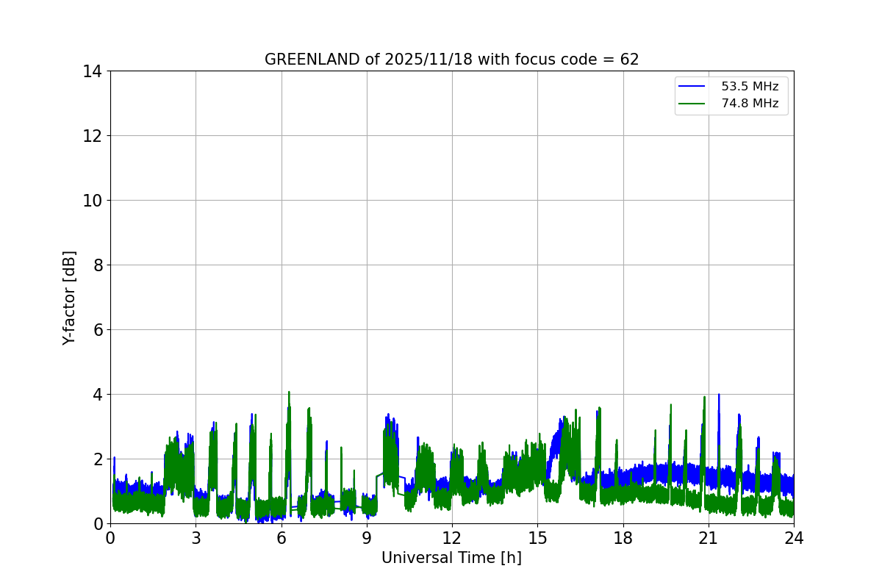Click the y-axis tick label 14
The image size is (882, 588).
point(93,71)
